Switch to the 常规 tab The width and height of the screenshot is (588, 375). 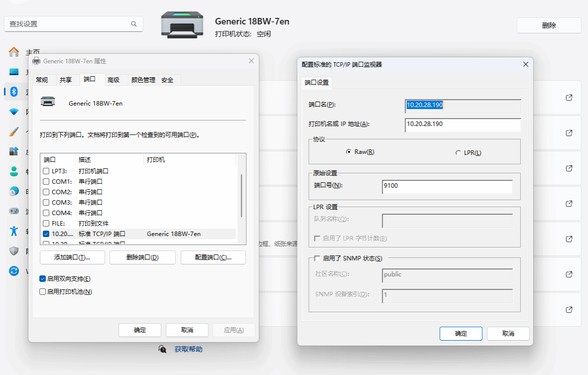(x=42, y=80)
